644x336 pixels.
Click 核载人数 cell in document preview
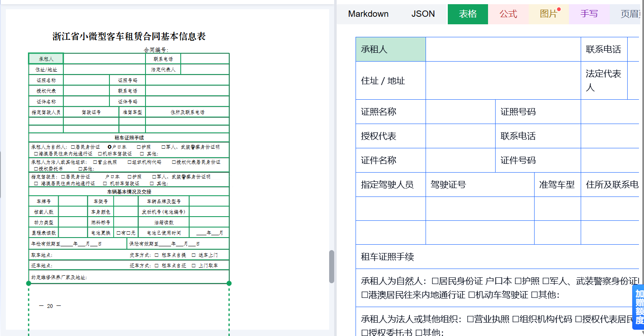tap(44, 212)
